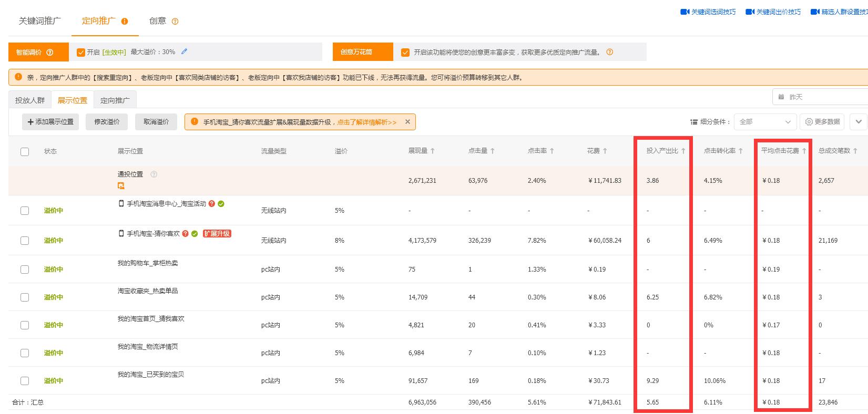This screenshot has width=868, height=414.
Task: Select the 定向推广 sub-tab below the notice
Action: pyautogui.click(x=115, y=100)
